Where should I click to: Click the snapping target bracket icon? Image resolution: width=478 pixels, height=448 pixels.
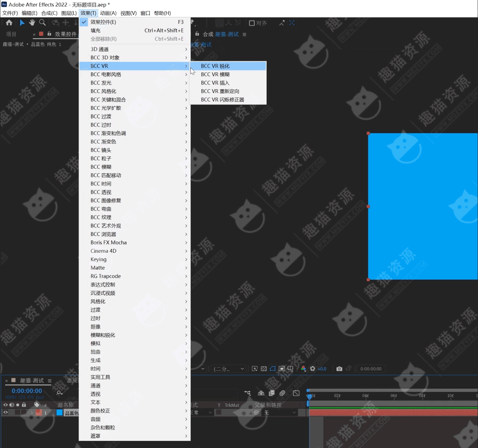(292, 23)
